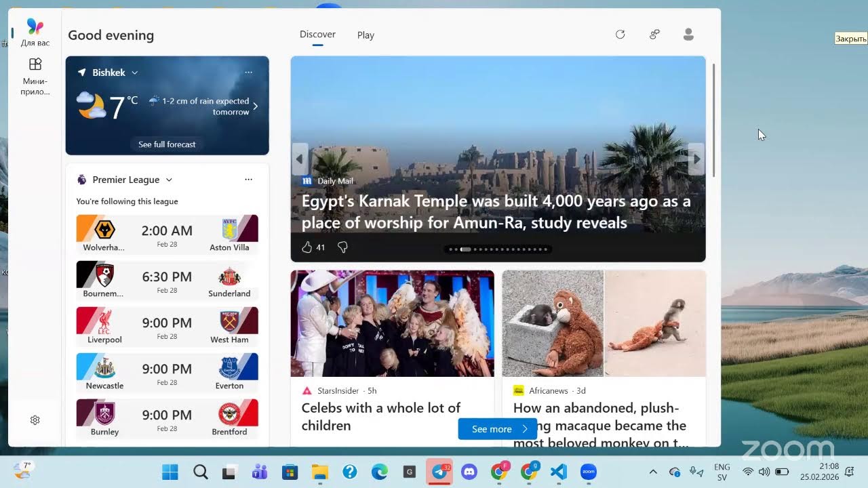Open the 'Для вас' feed icon
This screenshot has height=488, width=868.
(35, 33)
